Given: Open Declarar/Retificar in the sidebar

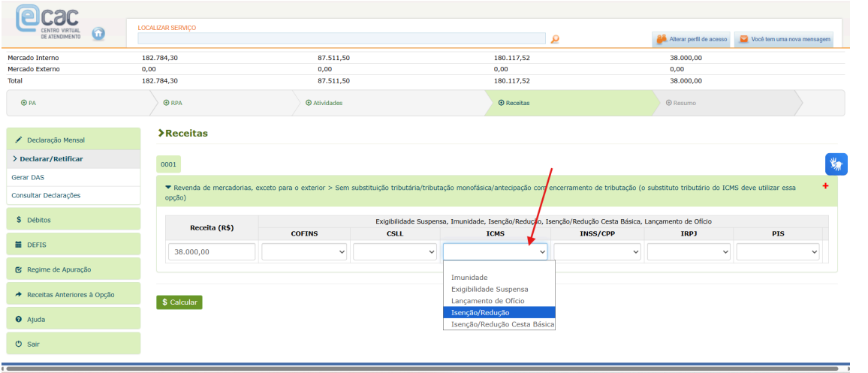Looking at the screenshot, I should click(x=73, y=159).
